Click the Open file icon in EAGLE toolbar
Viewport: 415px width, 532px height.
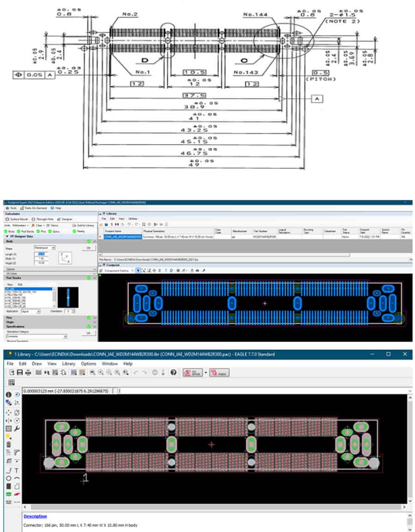point(12,372)
